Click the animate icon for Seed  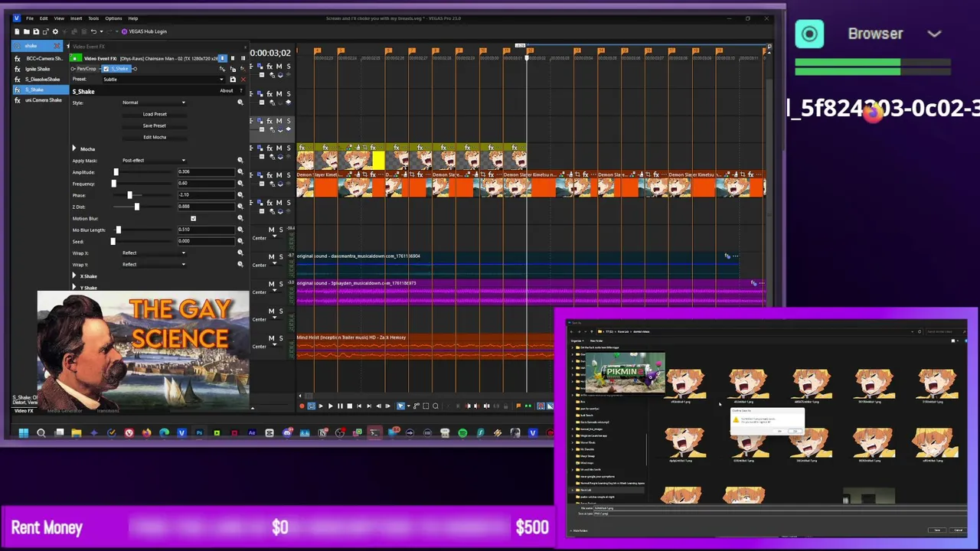[x=240, y=241]
